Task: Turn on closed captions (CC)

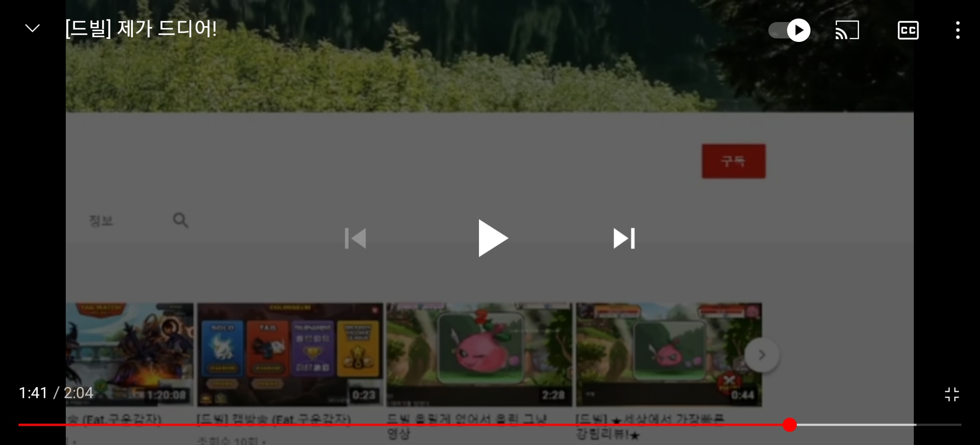Action: pyautogui.click(x=908, y=30)
